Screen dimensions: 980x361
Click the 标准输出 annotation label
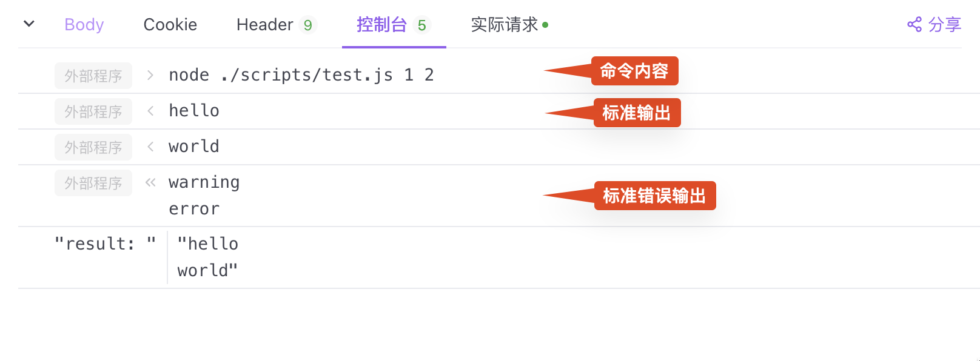coord(637,113)
